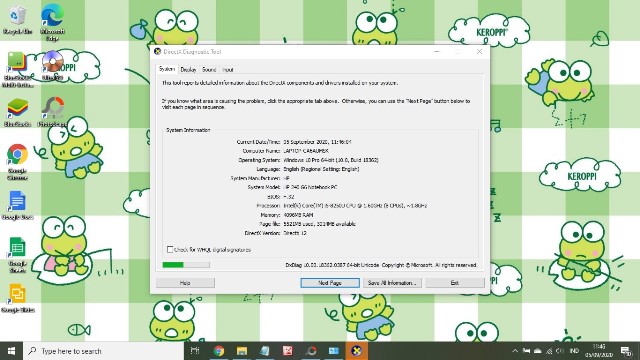
Task: Switch to Chrome in the taskbar
Action: coord(219,351)
